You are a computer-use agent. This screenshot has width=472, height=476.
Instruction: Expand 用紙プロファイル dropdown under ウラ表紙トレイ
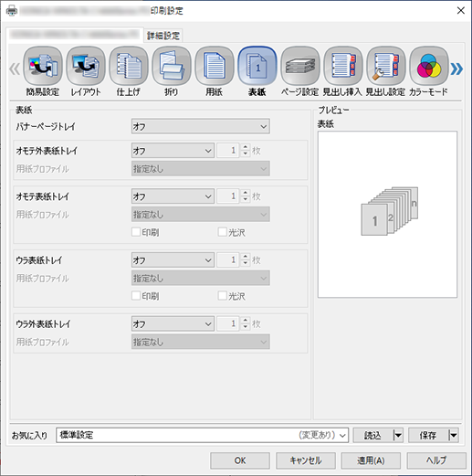coord(201,278)
